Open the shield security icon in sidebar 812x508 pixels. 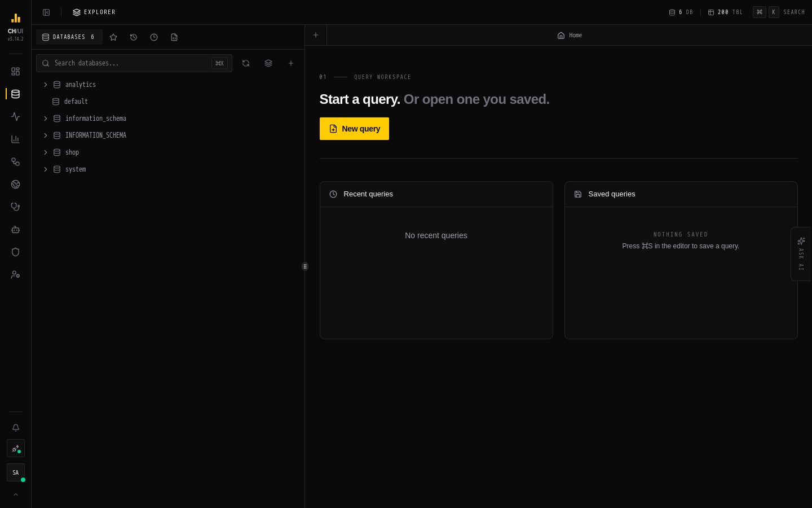point(15,252)
